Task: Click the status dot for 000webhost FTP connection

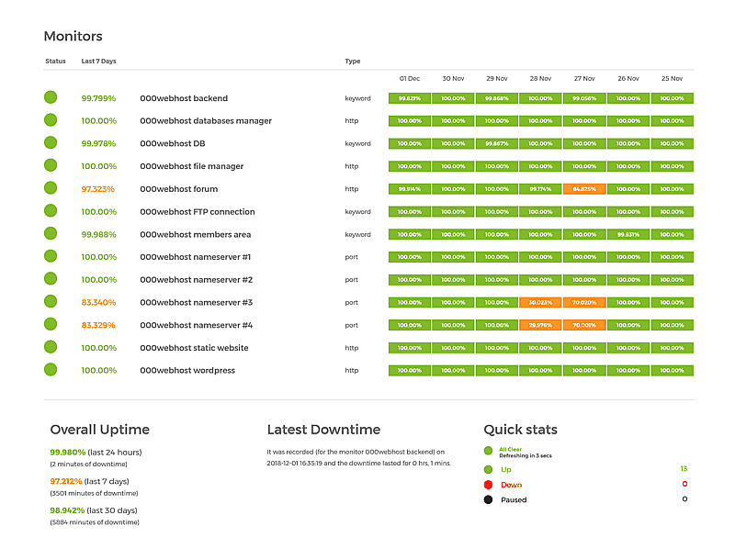Action: click(x=51, y=211)
